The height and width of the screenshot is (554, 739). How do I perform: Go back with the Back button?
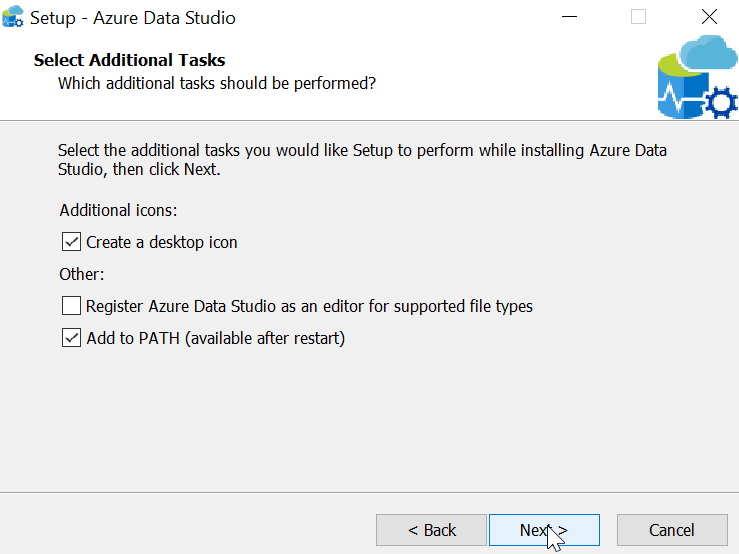[x=432, y=530]
